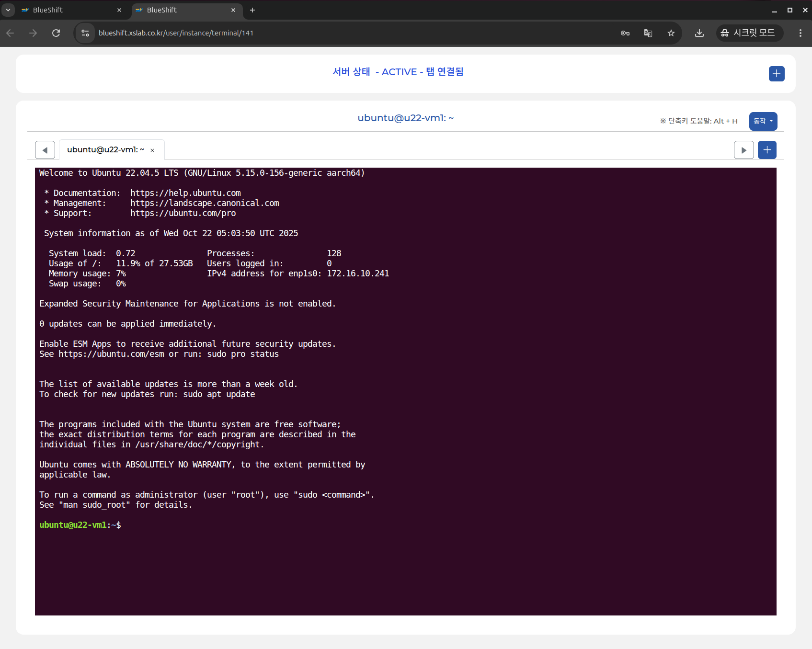Bookmark this page with the star icon
The width and height of the screenshot is (812, 649).
pyautogui.click(x=671, y=33)
